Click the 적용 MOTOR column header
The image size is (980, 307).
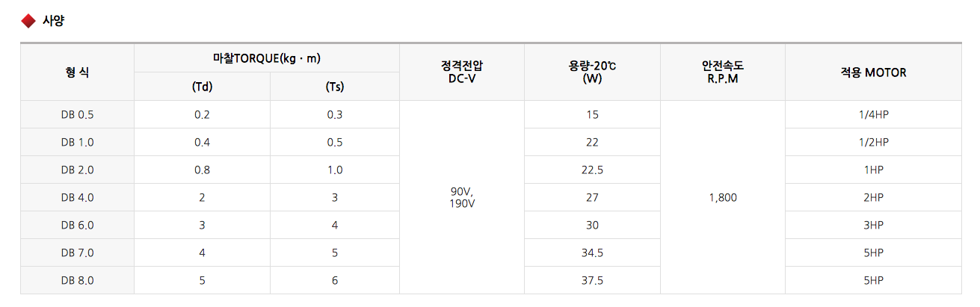coord(873,72)
